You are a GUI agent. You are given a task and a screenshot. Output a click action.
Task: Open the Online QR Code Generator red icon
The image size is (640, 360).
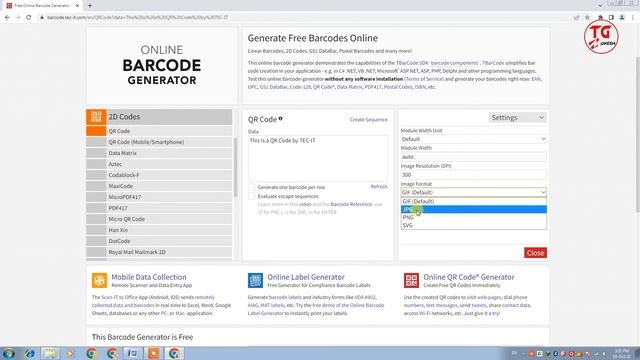[x=411, y=280]
